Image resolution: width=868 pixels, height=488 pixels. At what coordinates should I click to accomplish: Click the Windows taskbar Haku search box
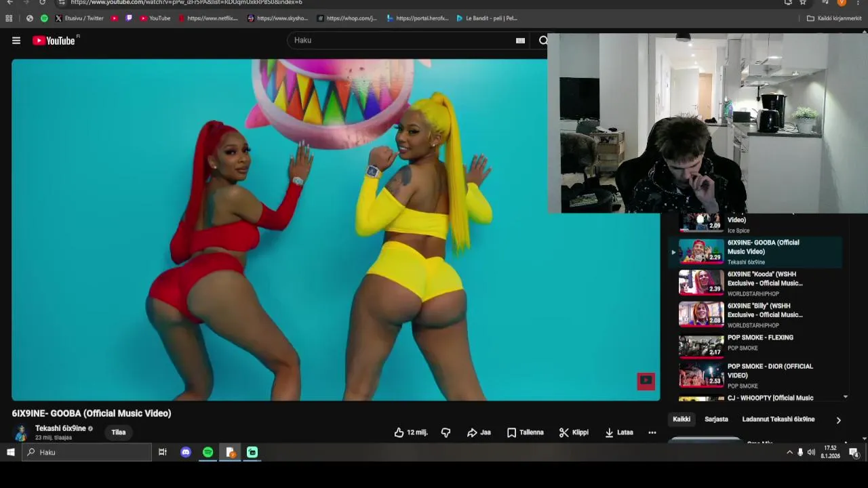pyautogui.click(x=87, y=452)
